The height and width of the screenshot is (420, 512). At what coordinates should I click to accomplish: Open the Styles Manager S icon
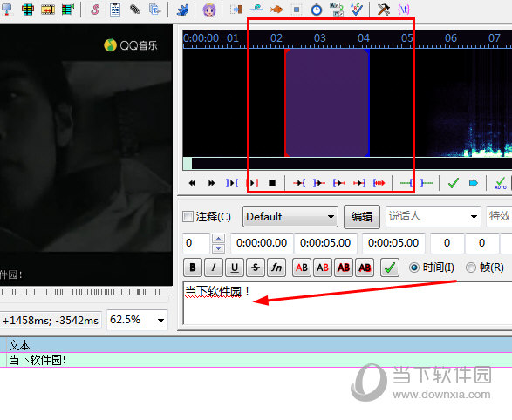tap(95, 9)
